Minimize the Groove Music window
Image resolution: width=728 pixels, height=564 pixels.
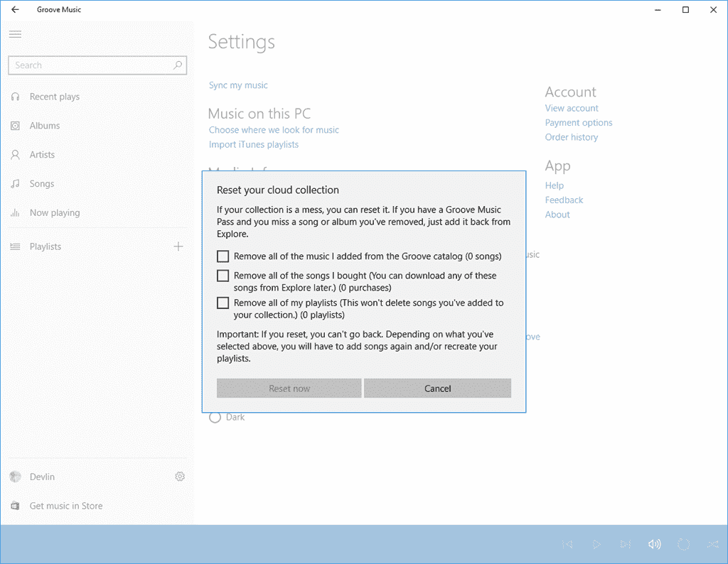coord(658,10)
